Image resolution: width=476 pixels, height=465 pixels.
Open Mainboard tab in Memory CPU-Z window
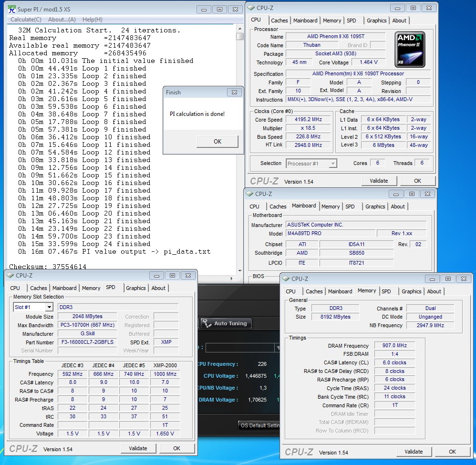pos(340,291)
